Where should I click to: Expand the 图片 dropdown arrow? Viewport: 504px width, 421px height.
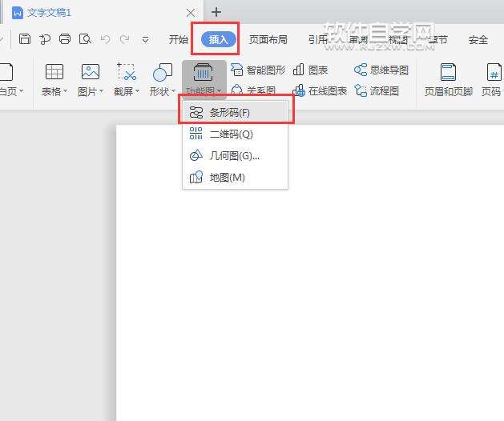[101, 91]
